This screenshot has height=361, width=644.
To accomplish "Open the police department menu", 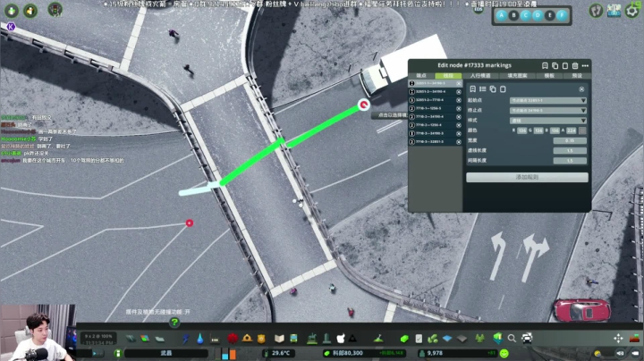I will pyautogui.click(x=261, y=339).
